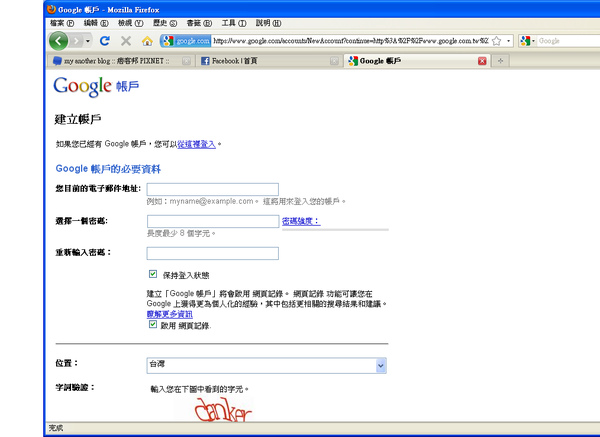600x437 pixels.
Task: Click the 完成 status bar text
Action: [x=56, y=428]
